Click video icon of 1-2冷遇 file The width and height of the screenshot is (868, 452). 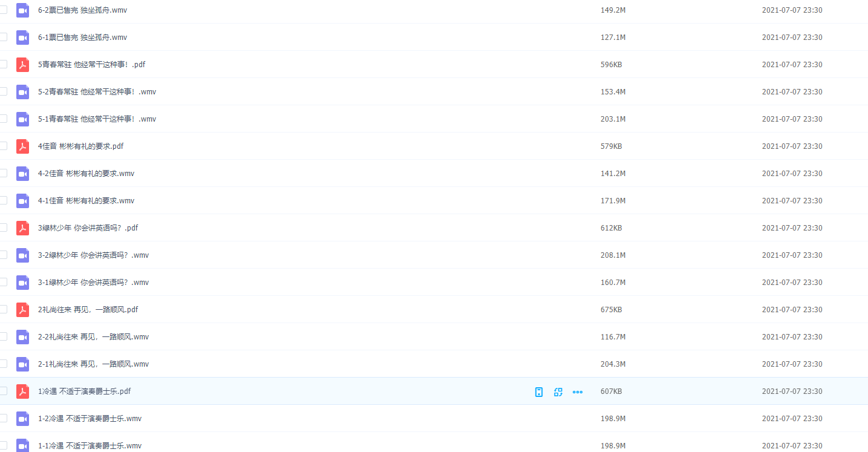[22, 419]
